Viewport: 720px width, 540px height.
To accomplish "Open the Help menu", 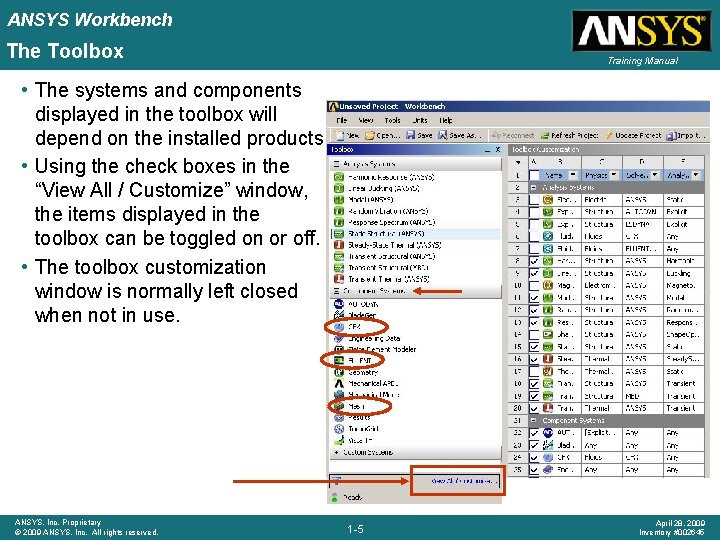I will (x=445, y=120).
